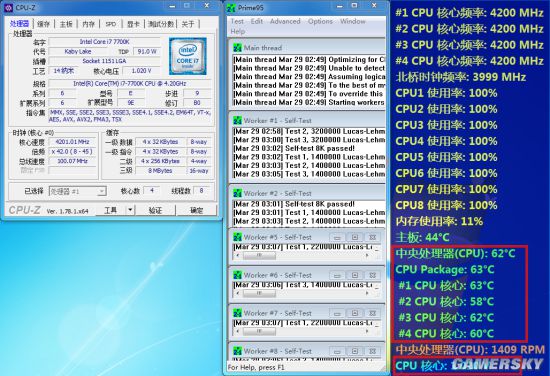Click the Main thread window icon
The width and height of the screenshot is (550, 376).
[x=237, y=48]
